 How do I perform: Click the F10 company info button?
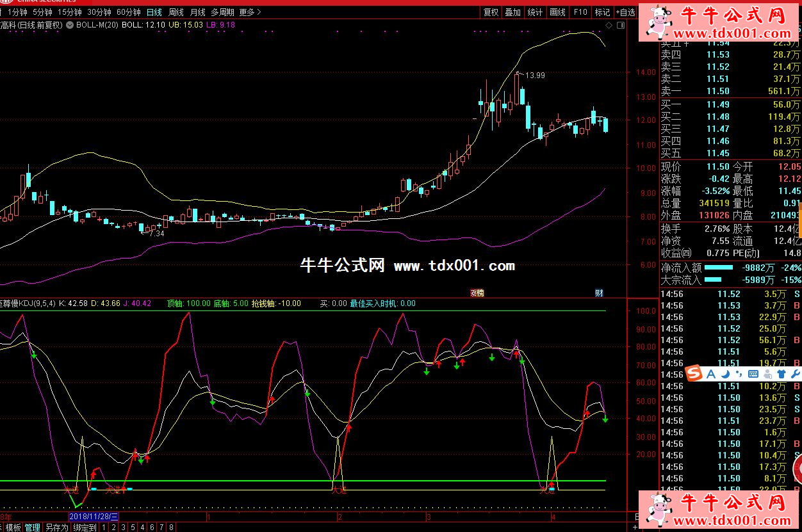[x=580, y=12]
